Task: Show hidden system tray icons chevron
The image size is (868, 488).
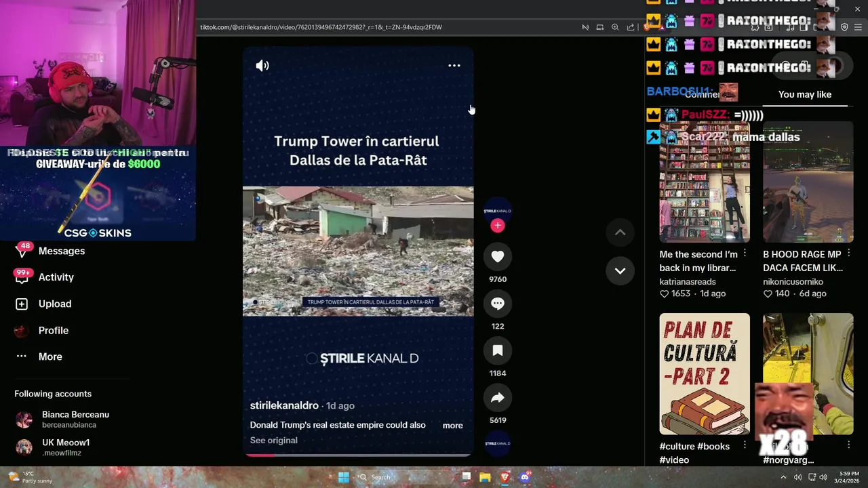Action: click(x=783, y=477)
